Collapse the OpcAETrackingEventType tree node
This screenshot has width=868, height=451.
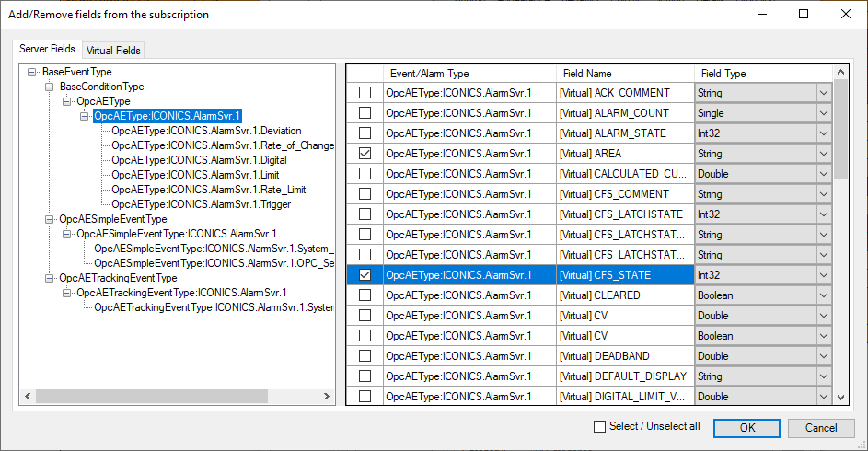click(51, 278)
